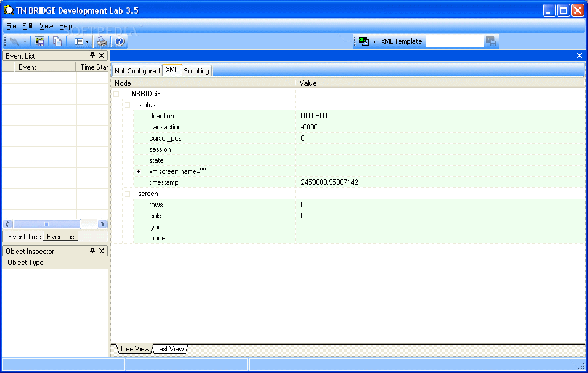Image resolution: width=588 pixels, height=373 pixels.
Task: Collapse the screen node
Action: pos(127,194)
